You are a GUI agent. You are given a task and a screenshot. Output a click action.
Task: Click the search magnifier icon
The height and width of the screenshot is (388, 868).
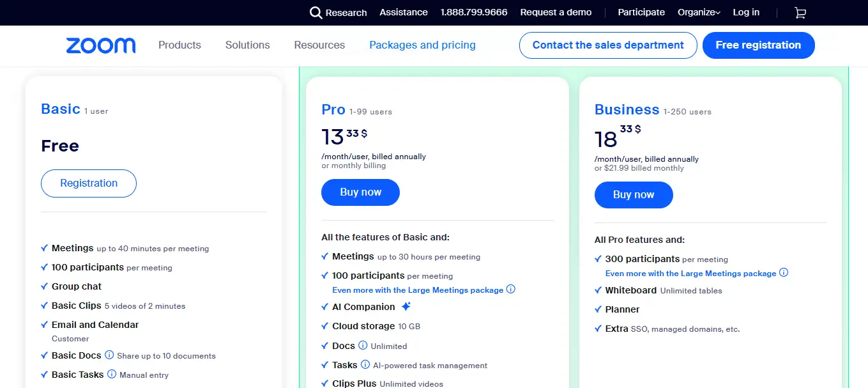(x=316, y=13)
